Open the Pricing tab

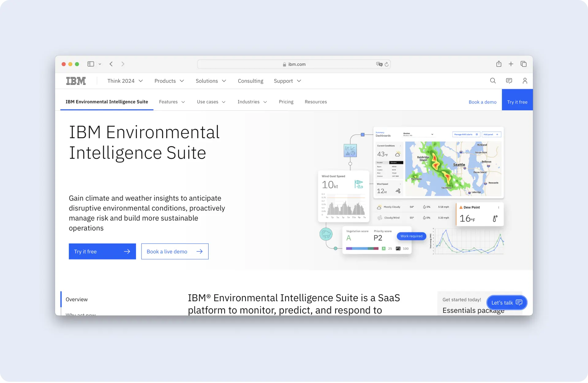(286, 102)
